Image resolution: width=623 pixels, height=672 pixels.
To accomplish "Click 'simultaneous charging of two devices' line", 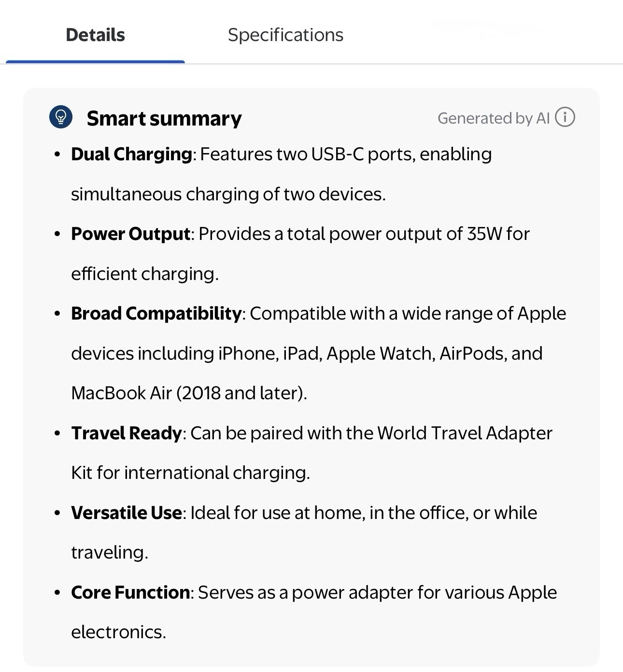I will (228, 195).
